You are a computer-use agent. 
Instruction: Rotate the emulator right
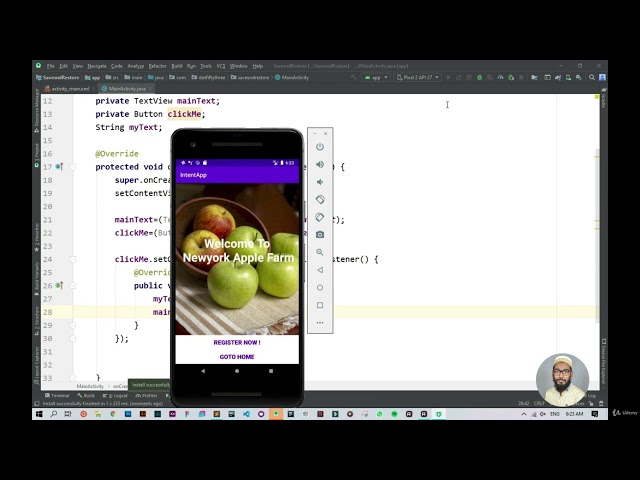320,217
